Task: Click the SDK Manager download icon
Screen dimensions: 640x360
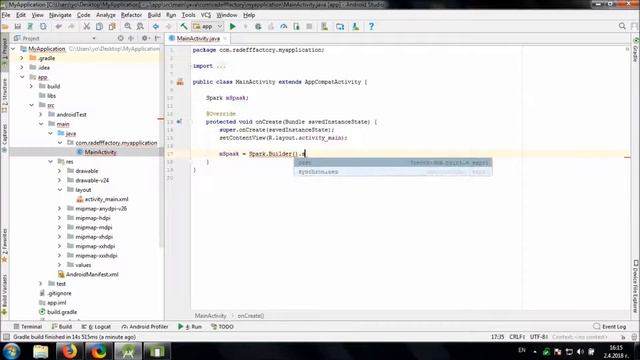Action: coord(356,27)
